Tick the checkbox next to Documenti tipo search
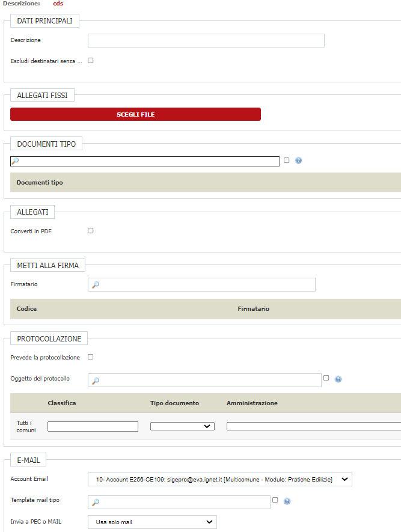401x532 pixels. [286, 160]
